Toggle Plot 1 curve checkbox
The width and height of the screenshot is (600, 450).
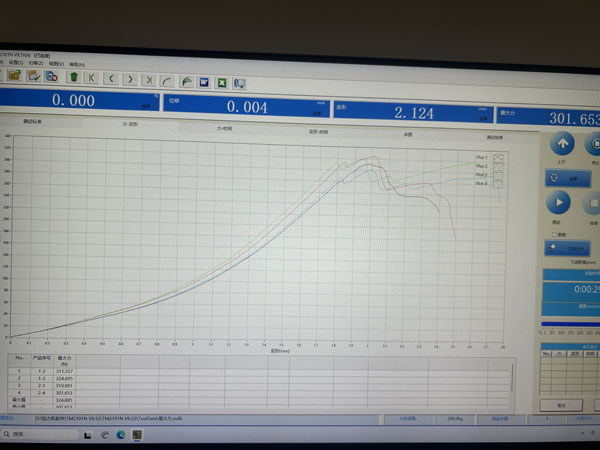(497, 157)
